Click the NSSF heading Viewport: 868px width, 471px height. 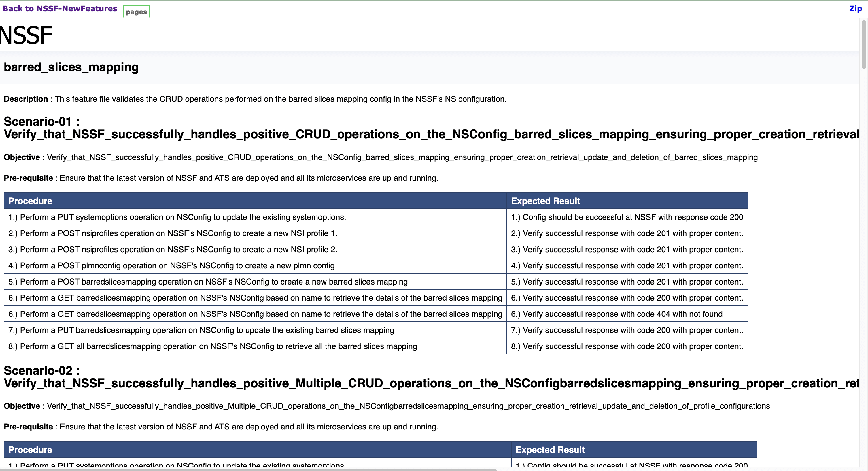click(x=25, y=35)
